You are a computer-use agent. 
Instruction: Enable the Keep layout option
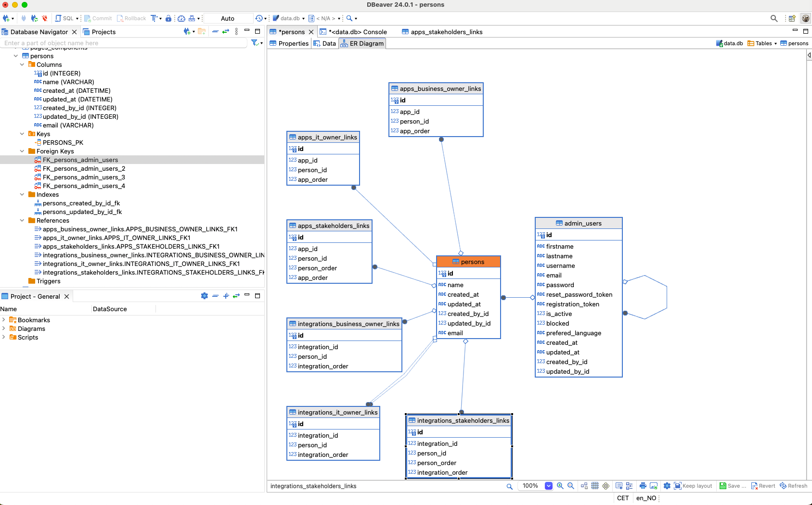693,486
